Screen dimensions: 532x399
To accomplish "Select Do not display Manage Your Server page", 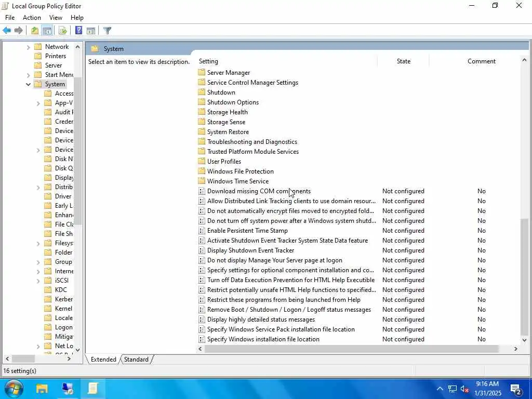I will click(x=274, y=260).
